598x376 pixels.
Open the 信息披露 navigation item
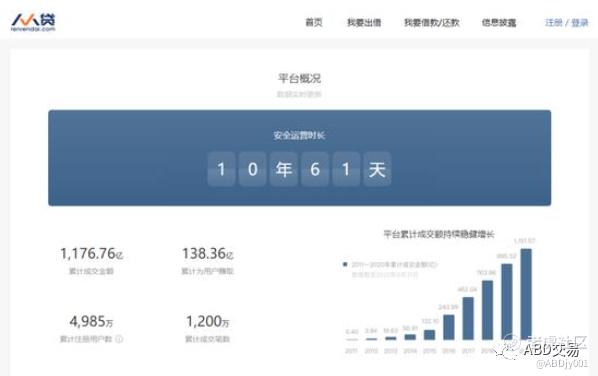click(x=499, y=22)
